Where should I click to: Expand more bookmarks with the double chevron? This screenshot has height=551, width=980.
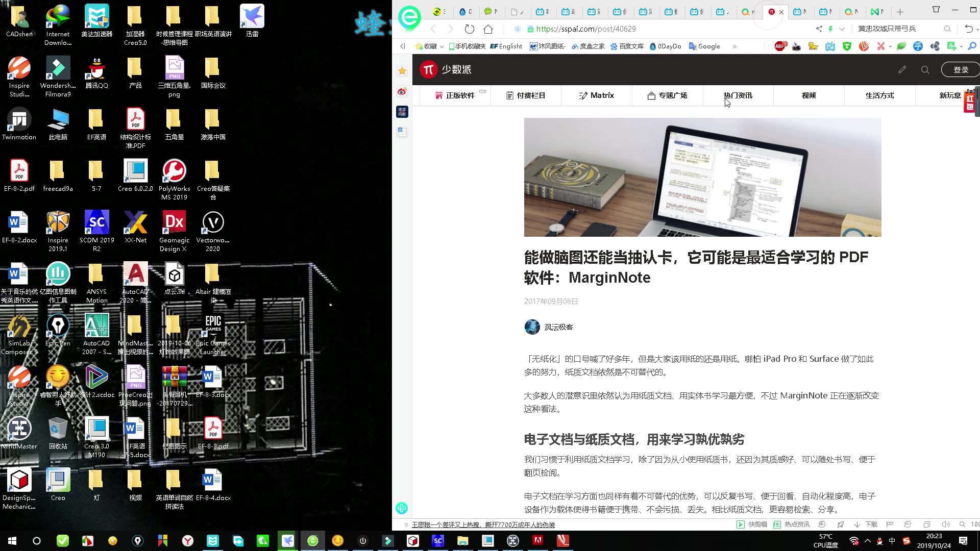tap(734, 46)
